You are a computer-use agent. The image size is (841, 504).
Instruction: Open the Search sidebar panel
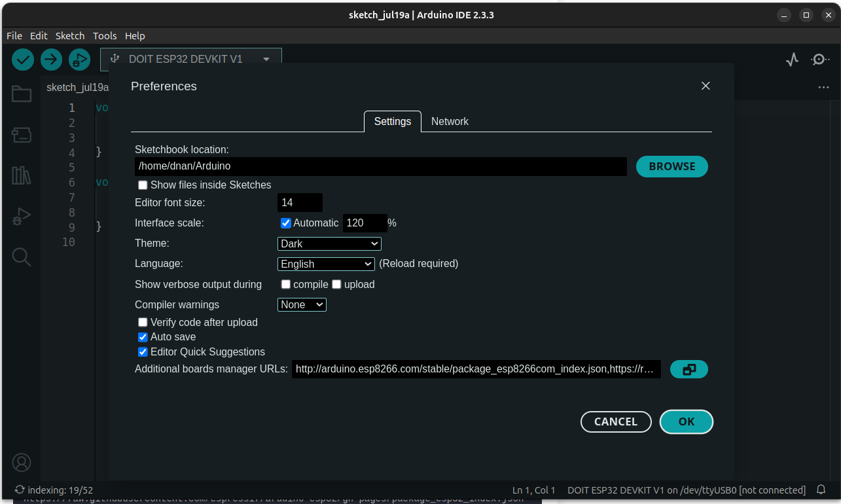click(22, 257)
